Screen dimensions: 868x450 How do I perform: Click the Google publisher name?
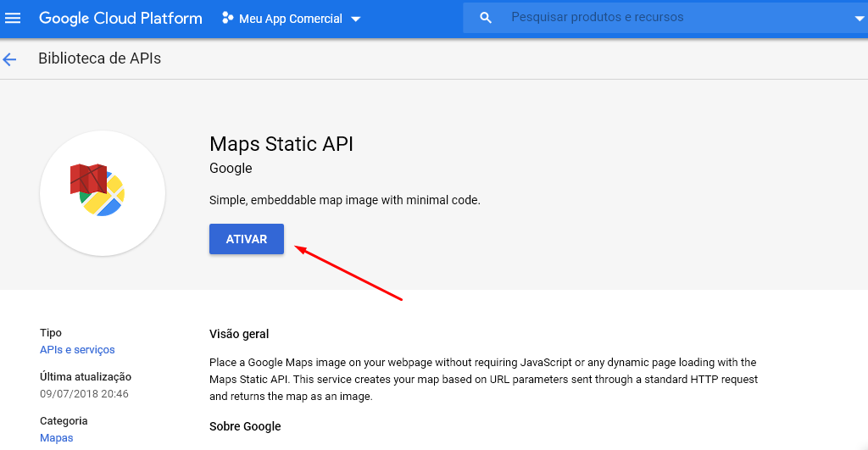pos(231,169)
